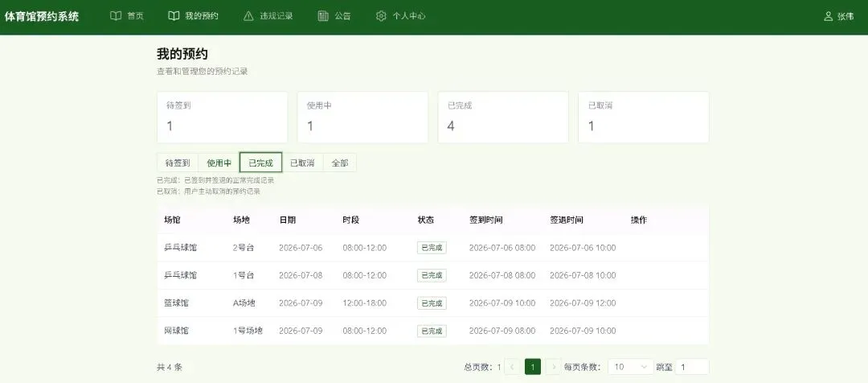Open the 每页条数 dropdown showing 10

pos(631,366)
